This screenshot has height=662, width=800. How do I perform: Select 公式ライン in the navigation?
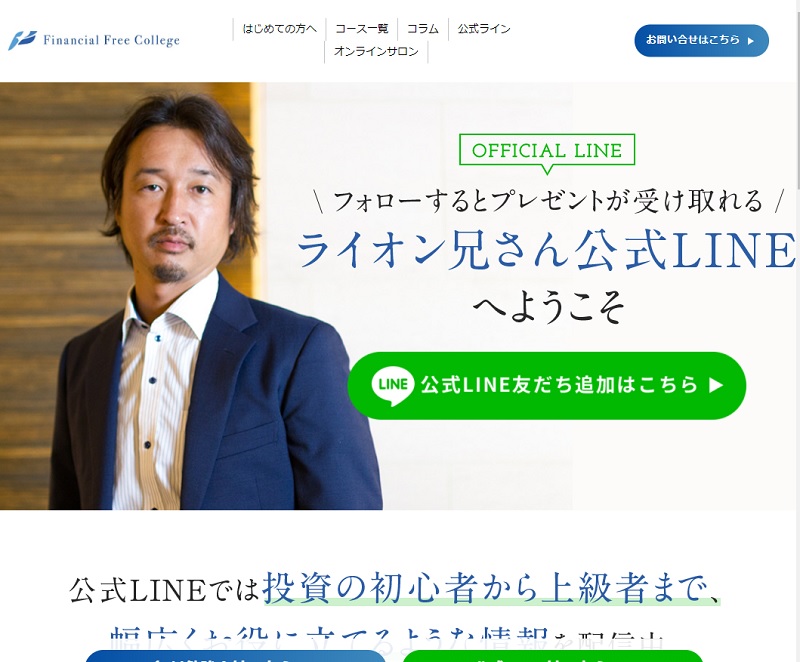coord(484,29)
